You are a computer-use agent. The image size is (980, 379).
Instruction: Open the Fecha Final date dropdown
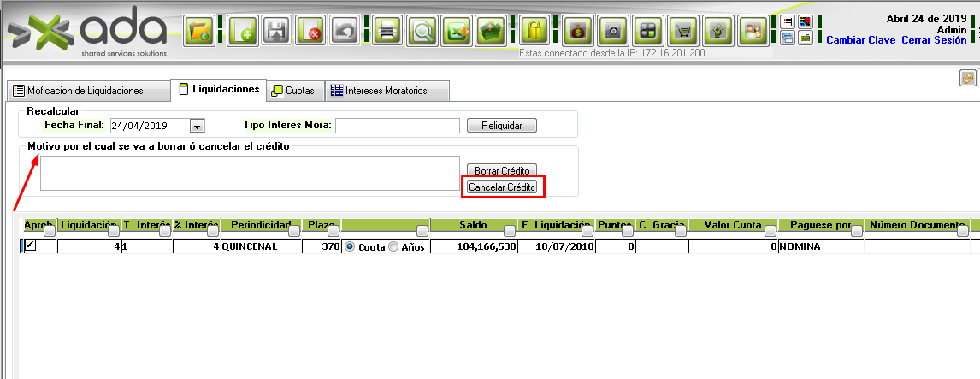click(197, 126)
